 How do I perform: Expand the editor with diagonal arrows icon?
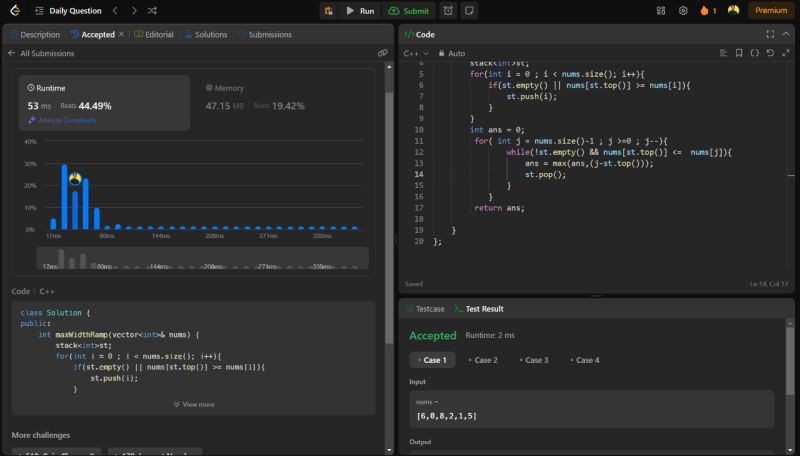click(x=786, y=53)
